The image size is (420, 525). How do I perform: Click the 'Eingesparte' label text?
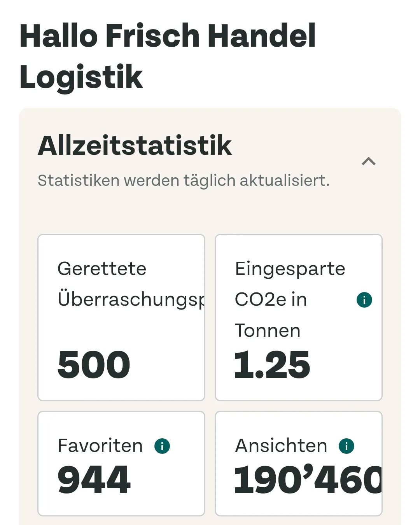pyautogui.click(x=290, y=269)
